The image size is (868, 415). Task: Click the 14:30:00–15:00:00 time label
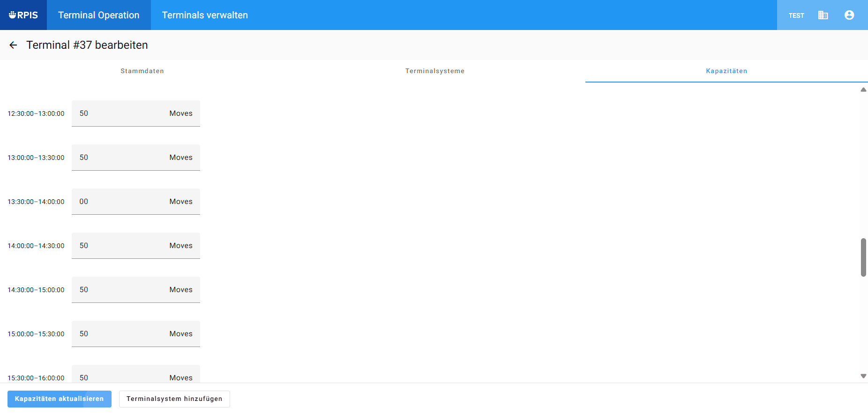tap(36, 290)
